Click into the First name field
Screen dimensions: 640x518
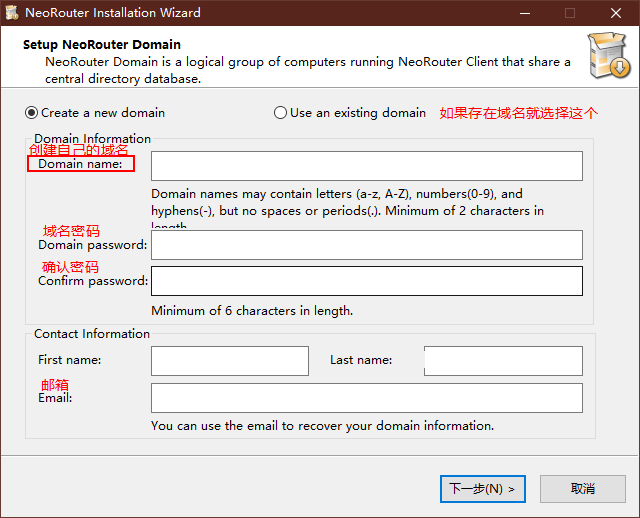coord(230,361)
